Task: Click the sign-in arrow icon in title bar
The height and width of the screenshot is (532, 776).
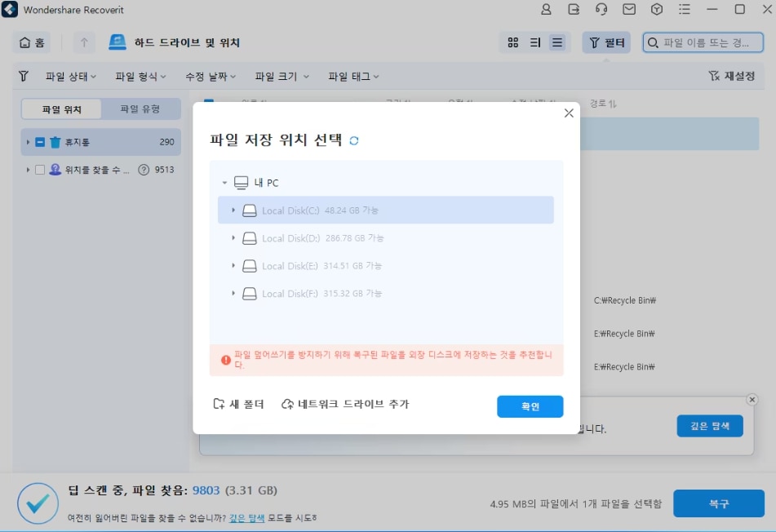Action: click(x=574, y=10)
